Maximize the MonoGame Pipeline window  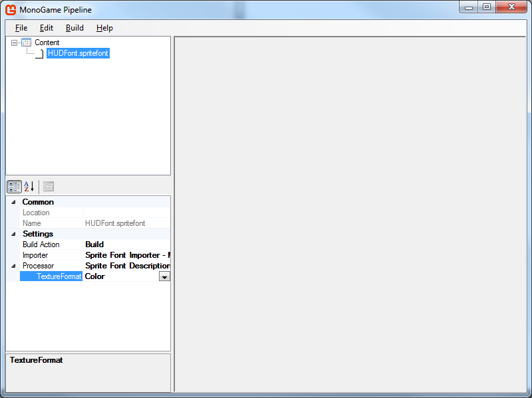coord(487,7)
